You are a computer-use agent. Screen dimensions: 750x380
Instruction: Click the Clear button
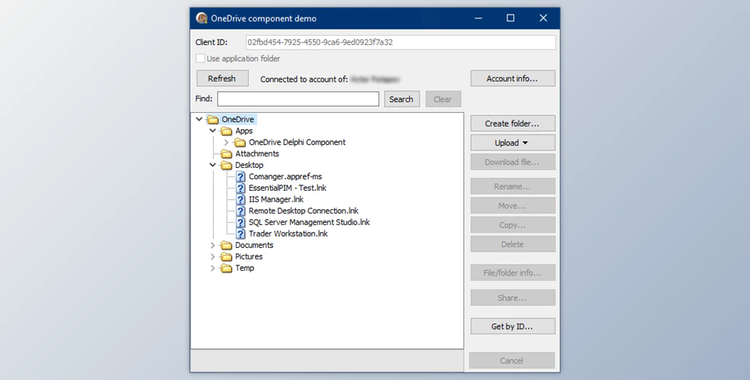click(443, 99)
